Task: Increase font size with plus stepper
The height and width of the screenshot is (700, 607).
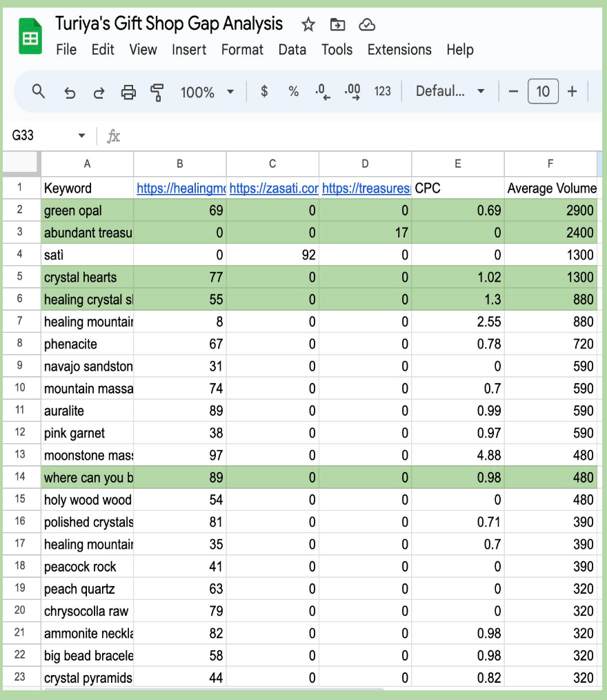Action: click(572, 90)
